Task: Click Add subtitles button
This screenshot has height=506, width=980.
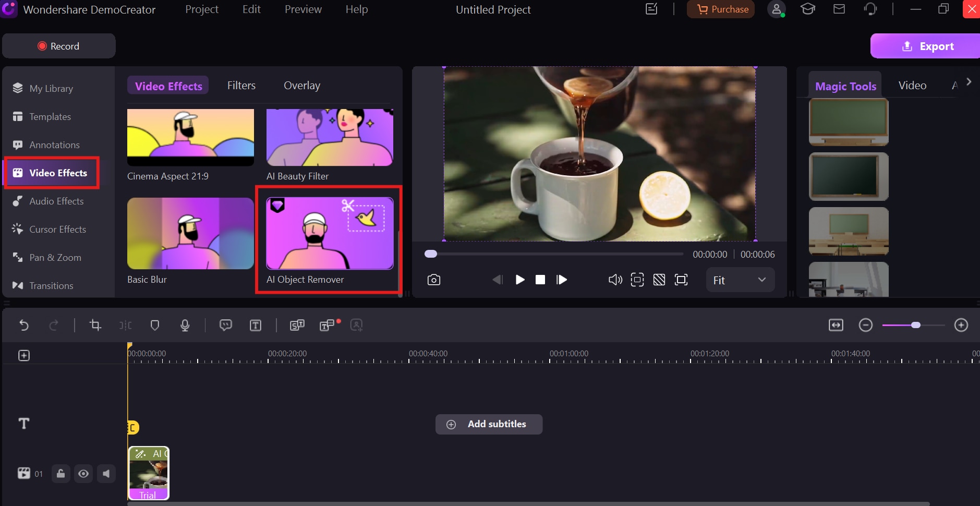Action: click(x=489, y=425)
